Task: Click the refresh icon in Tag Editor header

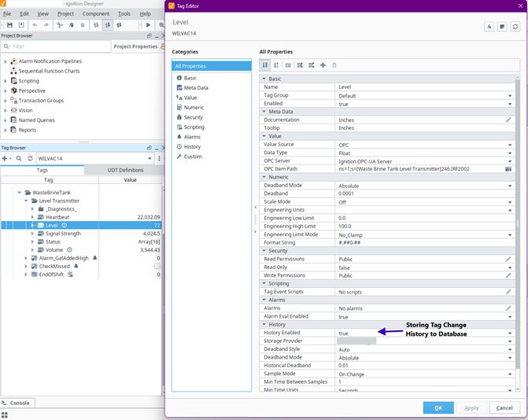Action: pyautogui.click(x=515, y=27)
